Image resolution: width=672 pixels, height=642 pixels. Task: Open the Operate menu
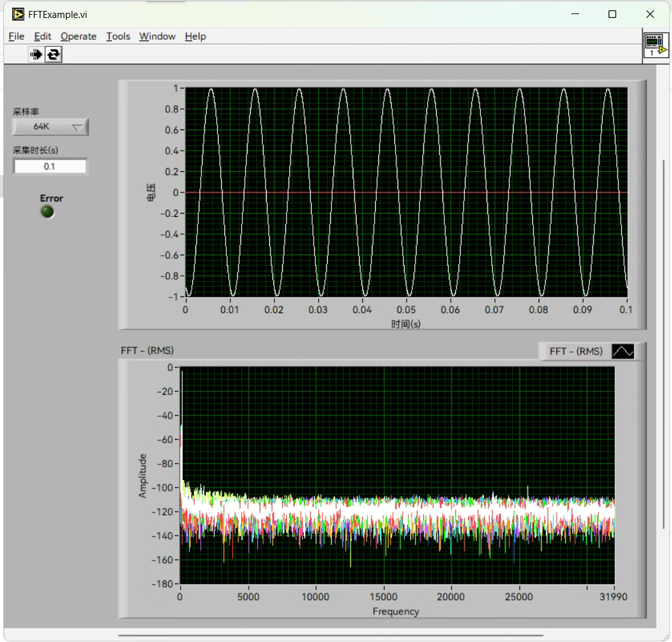point(78,37)
